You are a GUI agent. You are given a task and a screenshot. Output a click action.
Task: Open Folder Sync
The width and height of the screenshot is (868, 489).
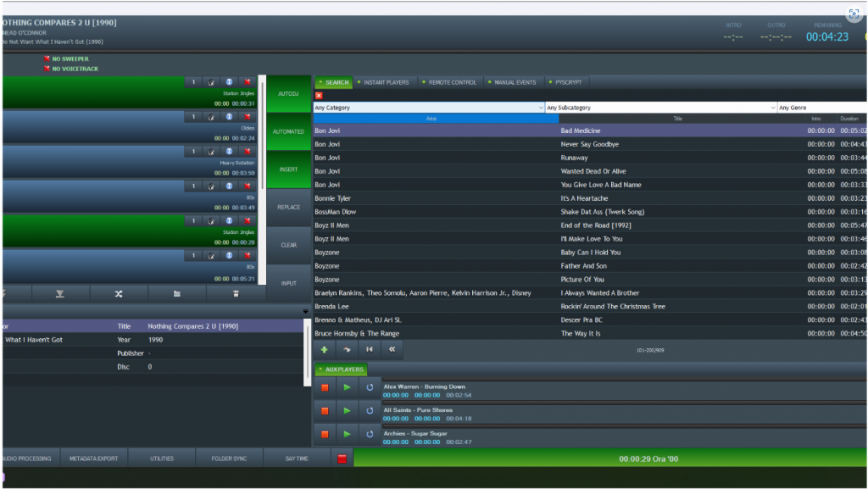229,458
